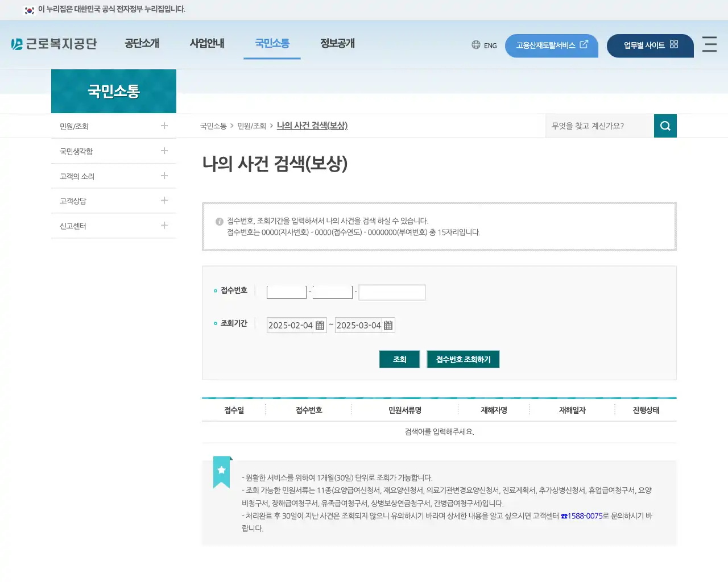The height and width of the screenshot is (582, 728).
Task: Click the 접수번호 조회하기 button
Action: [x=463, y=359]
